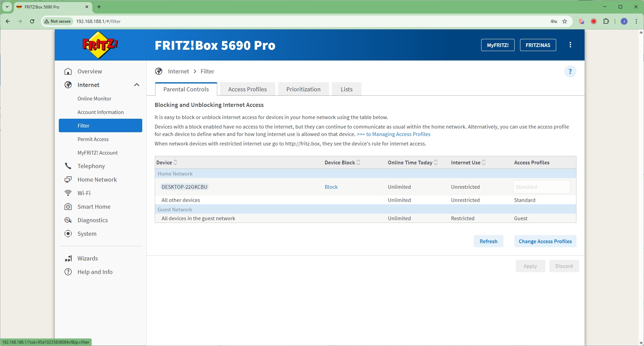
Task: Collapse the Internet menu chevron
Action: point(137,85)
